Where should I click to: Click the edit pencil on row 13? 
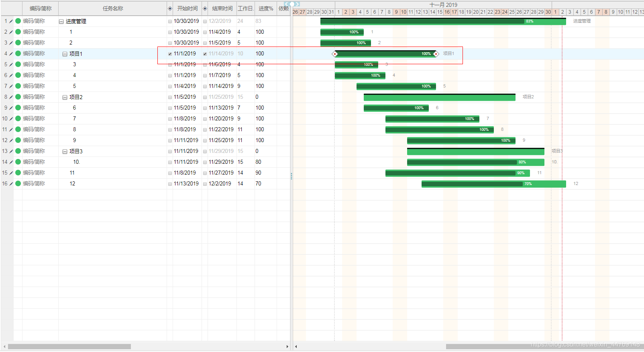[11, 151]
